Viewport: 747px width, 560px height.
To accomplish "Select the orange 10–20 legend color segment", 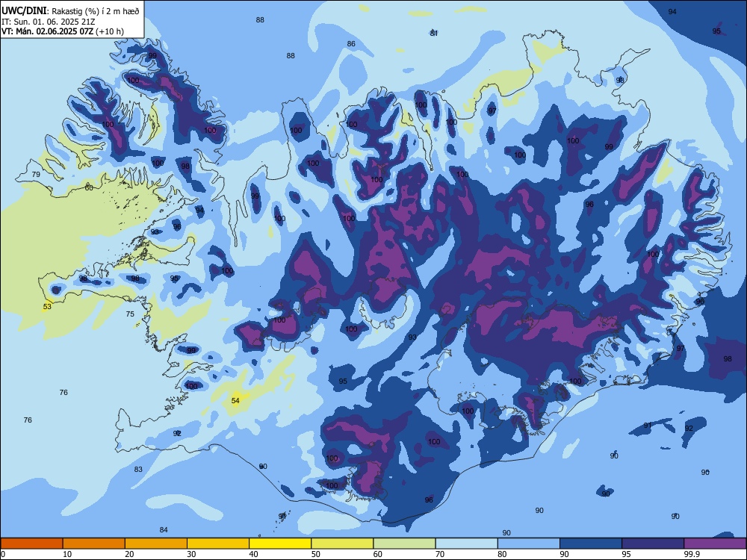I will (94, 544).
